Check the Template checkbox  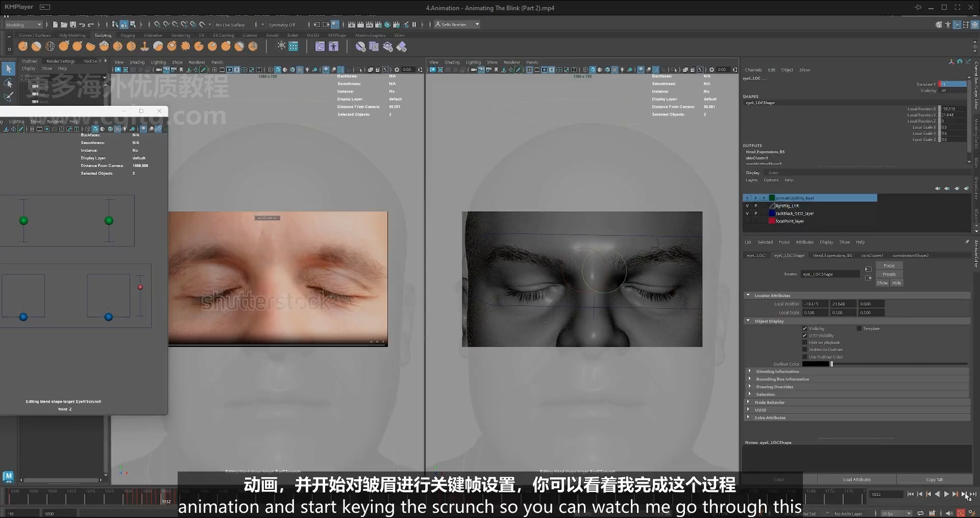coord(859,328)
